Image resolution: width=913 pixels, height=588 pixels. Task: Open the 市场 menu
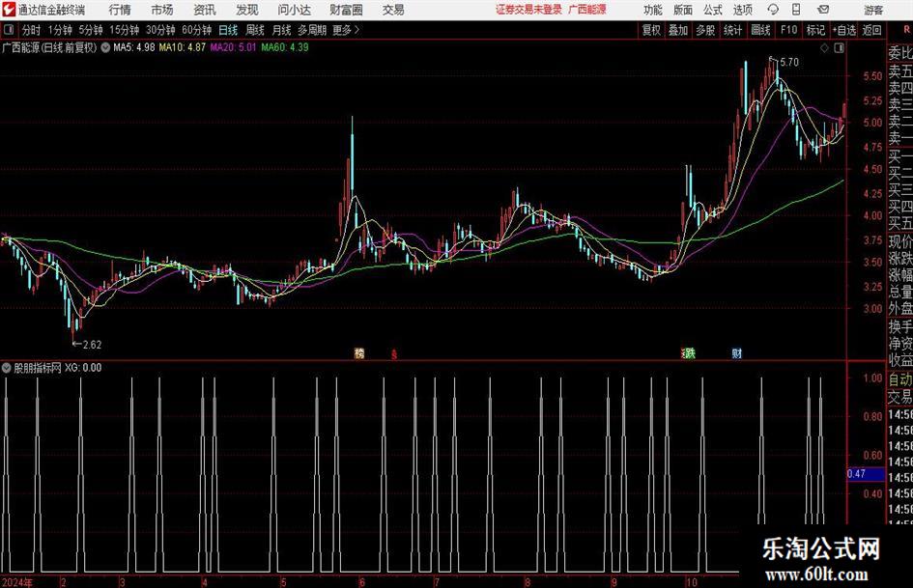[162, 10]
